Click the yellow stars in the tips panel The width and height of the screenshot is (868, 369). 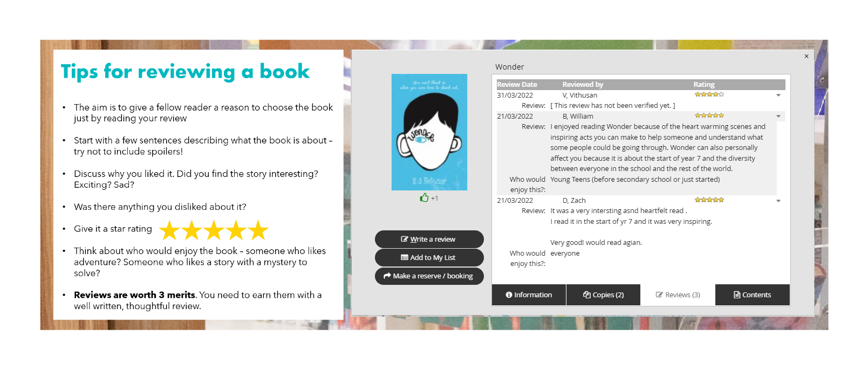214,230
